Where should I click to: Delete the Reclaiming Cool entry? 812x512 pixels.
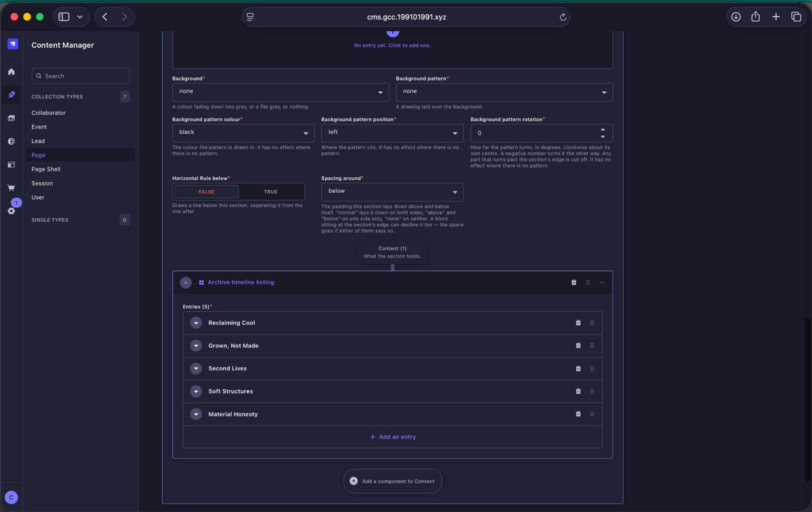point(578,323)
